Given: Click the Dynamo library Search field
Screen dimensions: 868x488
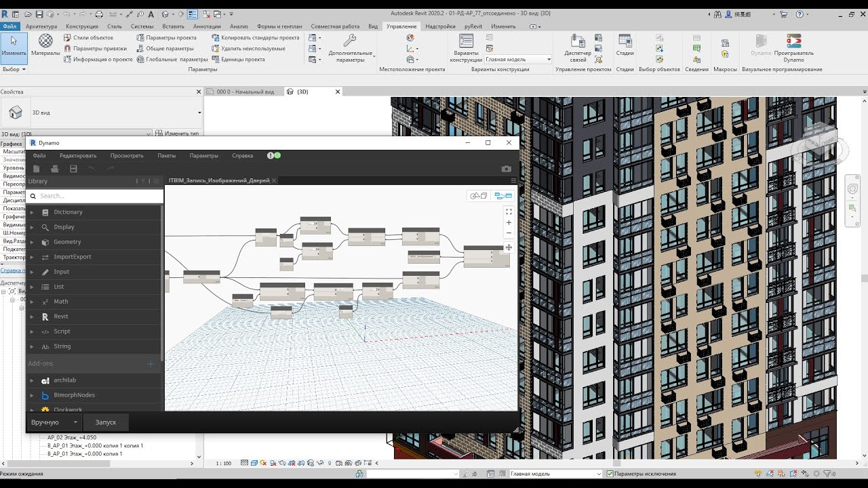Looking at the screenshot, I should (95, 196).
